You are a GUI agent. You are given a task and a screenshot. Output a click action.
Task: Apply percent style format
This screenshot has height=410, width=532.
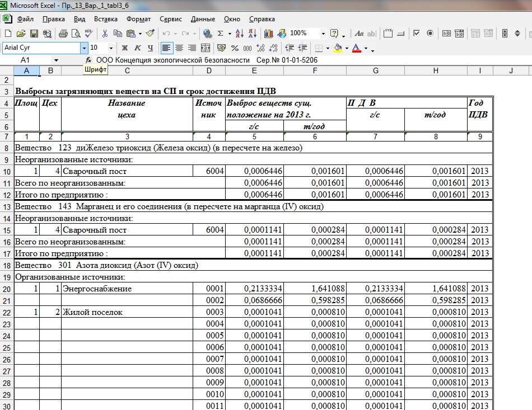pos(235,48)
